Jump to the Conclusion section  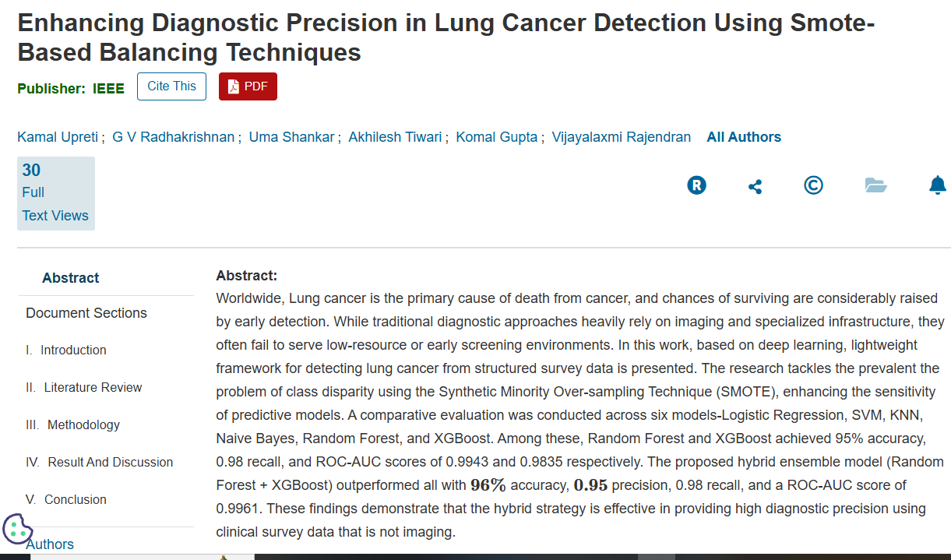(x=75, y=500)
